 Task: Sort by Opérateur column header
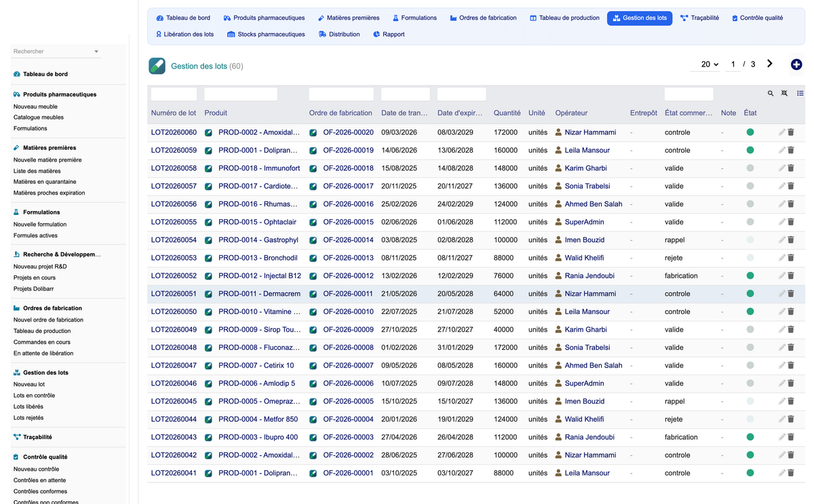tap(571, 113)
